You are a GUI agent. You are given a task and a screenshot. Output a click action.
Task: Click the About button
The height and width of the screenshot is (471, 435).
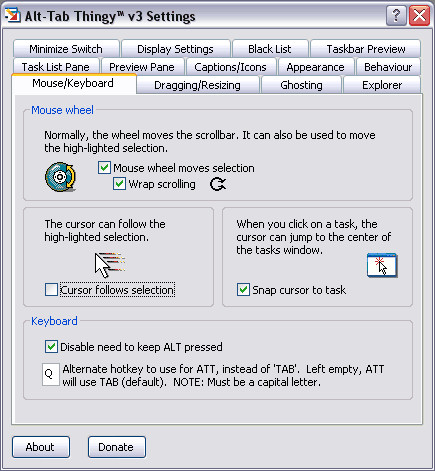pyautogui.click(x=41, y=447)
